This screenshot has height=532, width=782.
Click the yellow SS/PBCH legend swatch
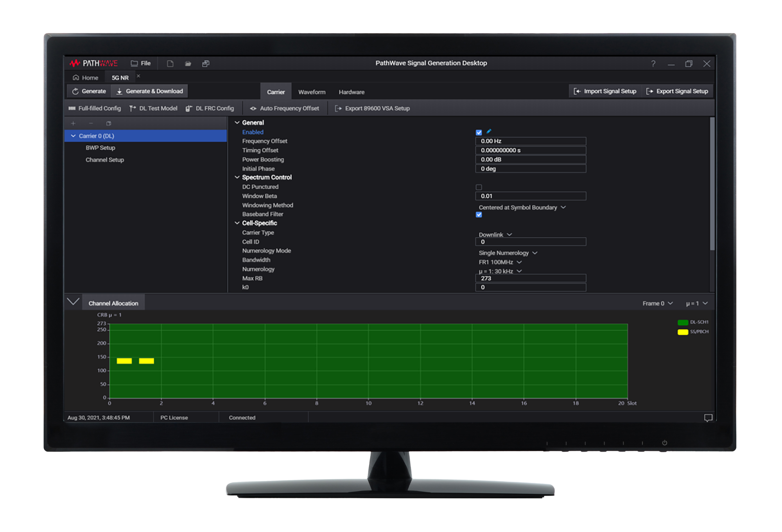click(x=683, y=332)
